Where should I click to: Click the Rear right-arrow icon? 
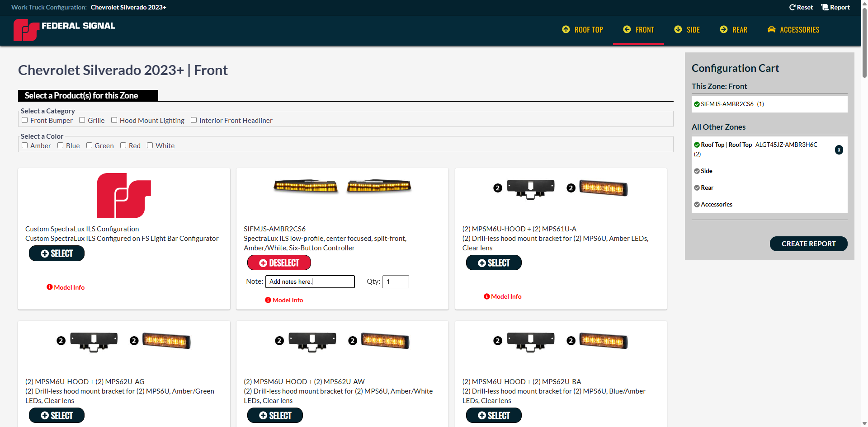[724, 29]
